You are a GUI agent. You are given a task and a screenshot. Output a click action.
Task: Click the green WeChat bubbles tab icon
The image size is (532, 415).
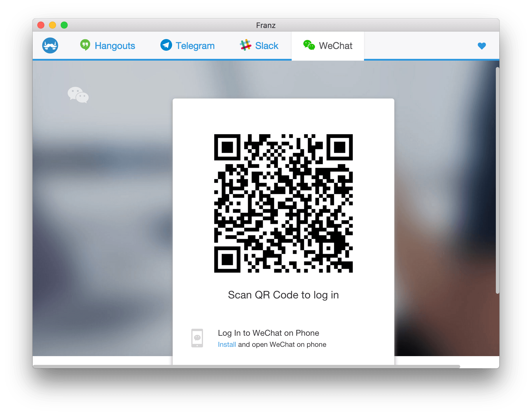[x=309, y=45]
